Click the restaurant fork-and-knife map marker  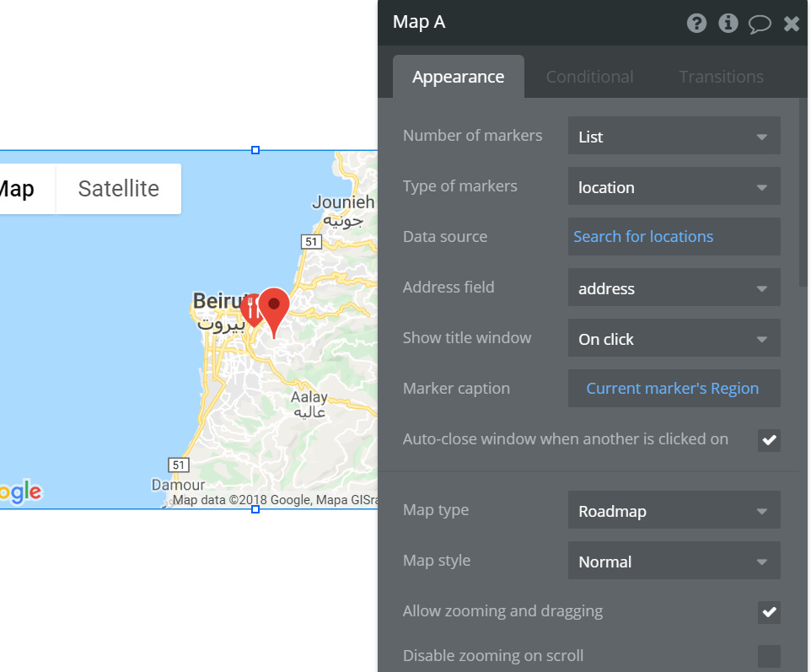pos(251,309)
